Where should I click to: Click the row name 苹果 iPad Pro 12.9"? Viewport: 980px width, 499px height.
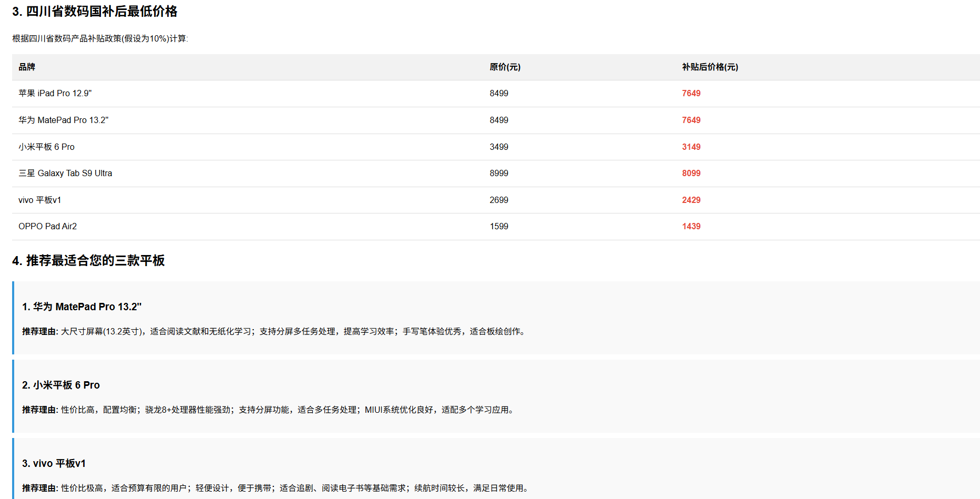tap(55, 93)
